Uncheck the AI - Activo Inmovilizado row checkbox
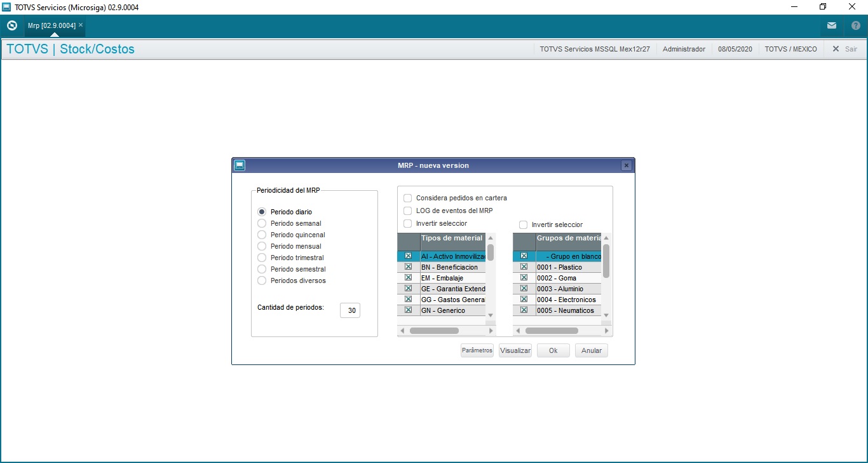Image resolution: width=868 pixels, height=463 pixels. pyautogui.click(x=408, y=256)
